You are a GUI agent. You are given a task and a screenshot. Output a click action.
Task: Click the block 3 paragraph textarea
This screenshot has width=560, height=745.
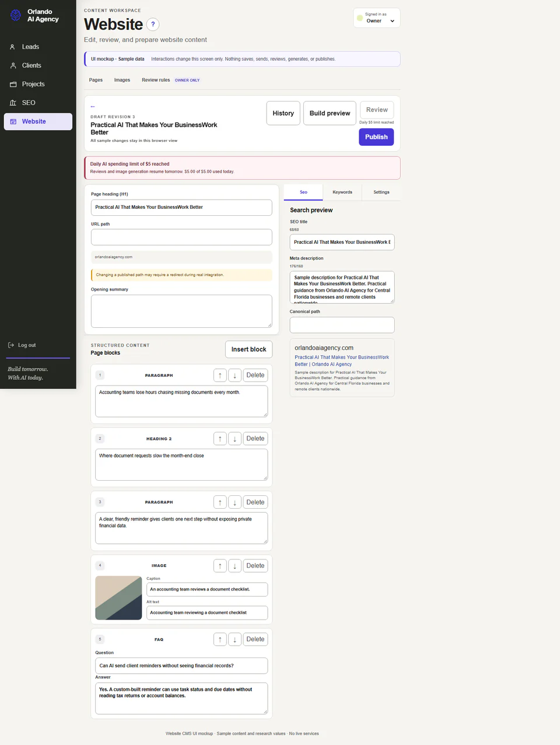(x=181, y=529)
